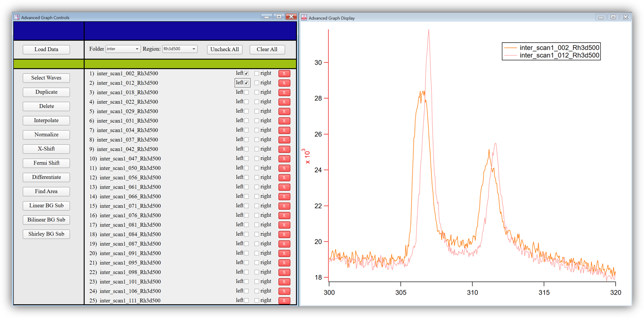Image resolution: width=644 pixels, height=318 pixels.
Task: Enable right axis for inter_scan1_012_Rh3d500
Action: coord(257,83)
